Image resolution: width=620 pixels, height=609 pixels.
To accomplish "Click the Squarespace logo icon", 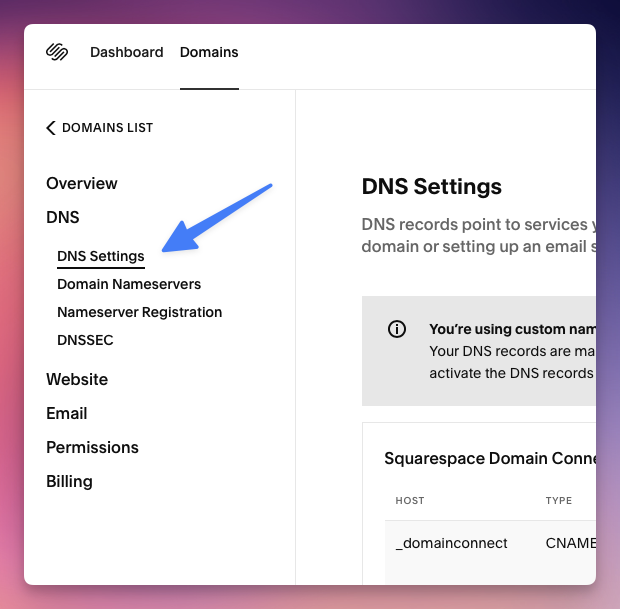I will pyautogui.click(x=57, y=52).
